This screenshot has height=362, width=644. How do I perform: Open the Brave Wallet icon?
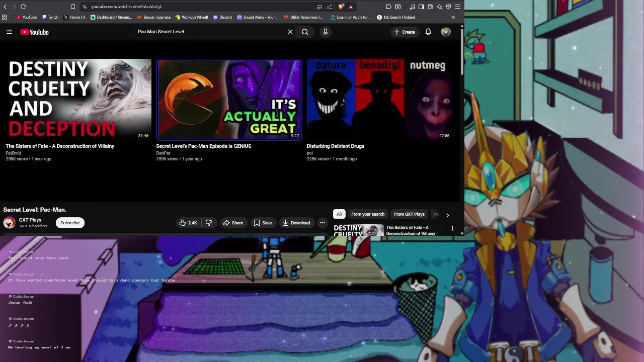point(430,7)
